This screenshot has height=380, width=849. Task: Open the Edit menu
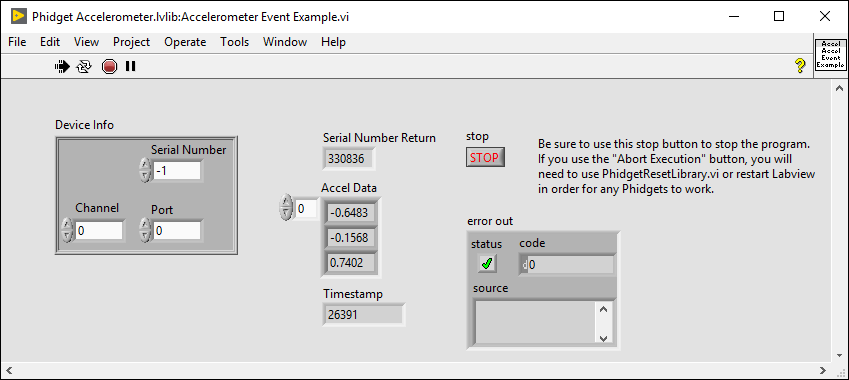(50, 42)
